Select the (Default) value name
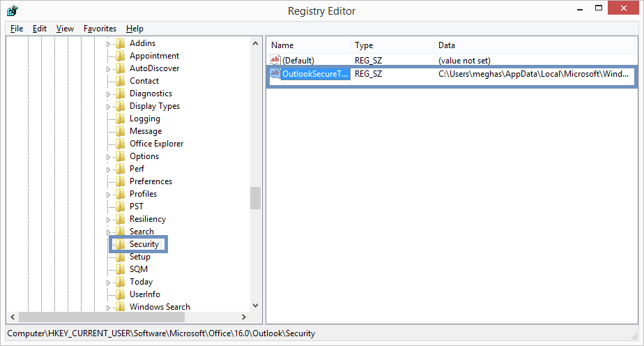644x346 pixels. click(x=298, y=61)
